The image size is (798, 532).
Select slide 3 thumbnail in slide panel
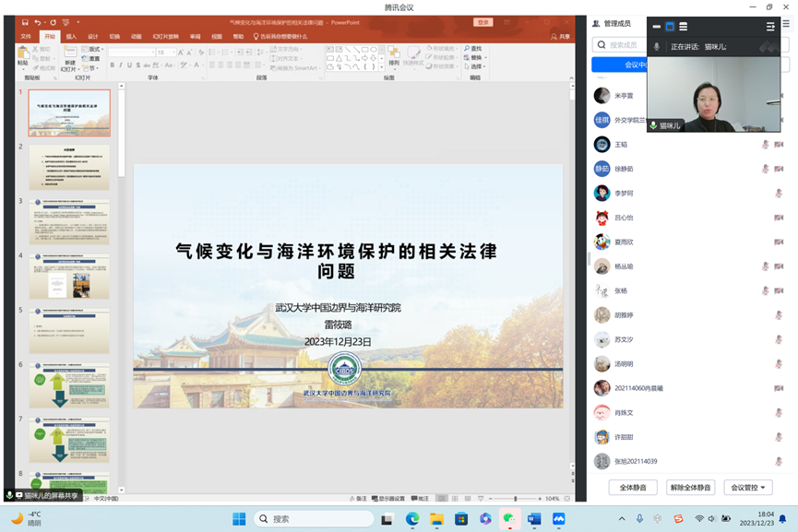click(x=69, y=222)
